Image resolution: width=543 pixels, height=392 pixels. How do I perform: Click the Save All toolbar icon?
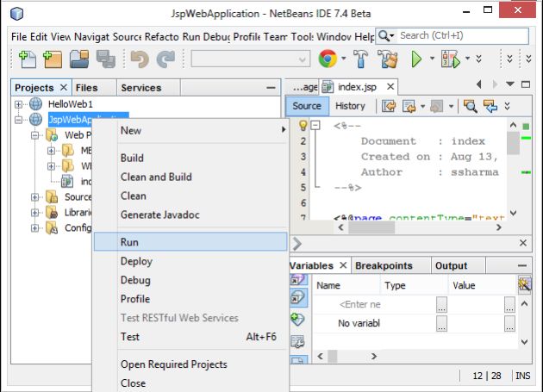pyautogui.click(x=106, y=59)
